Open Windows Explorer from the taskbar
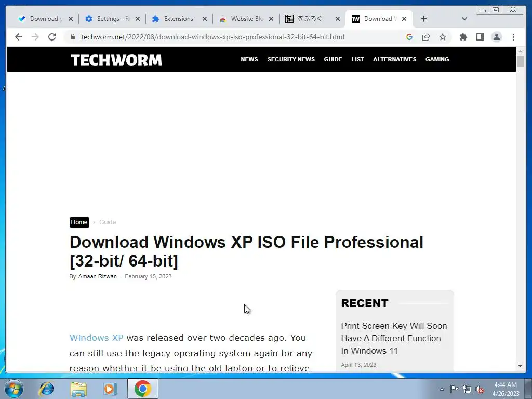This screenshot has height=399, width=532. pyautogui.click(x=78, y=389)
